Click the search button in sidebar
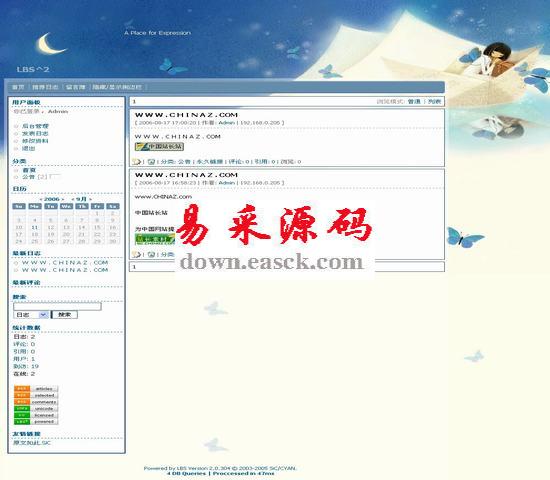The width and height of the screenshot is (550, 480). (x=65, y=315)
